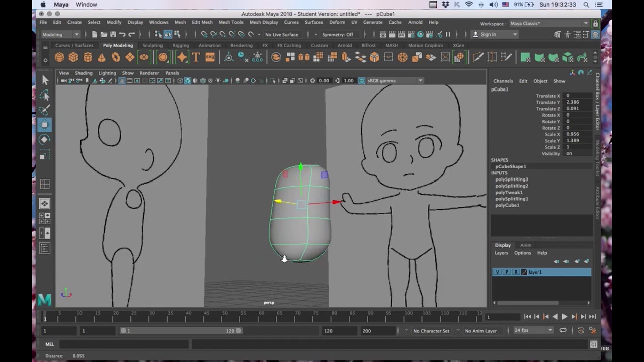The image size is (644, 362).
Task: Create new empty display layer icon
Action: 577,261
